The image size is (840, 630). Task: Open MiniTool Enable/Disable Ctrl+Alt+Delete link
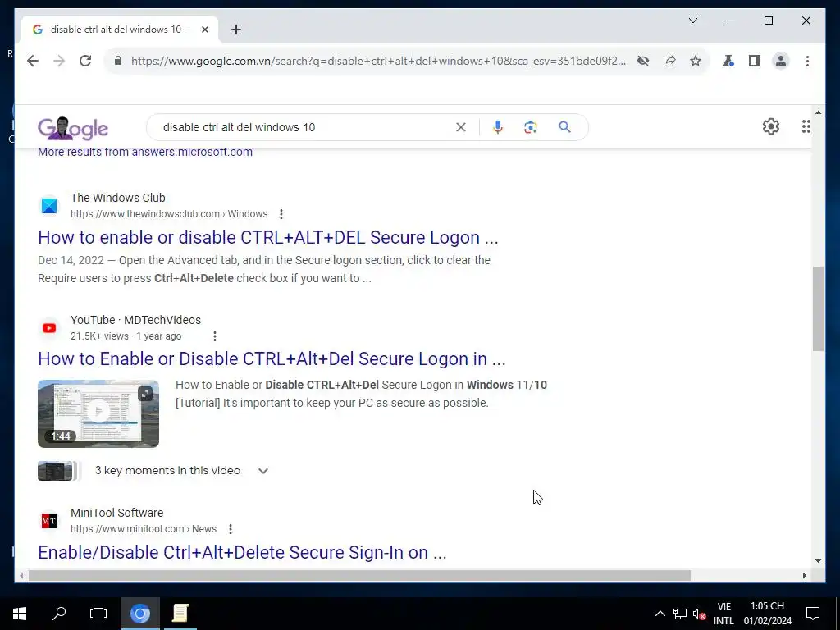click(x=242, y=552)
